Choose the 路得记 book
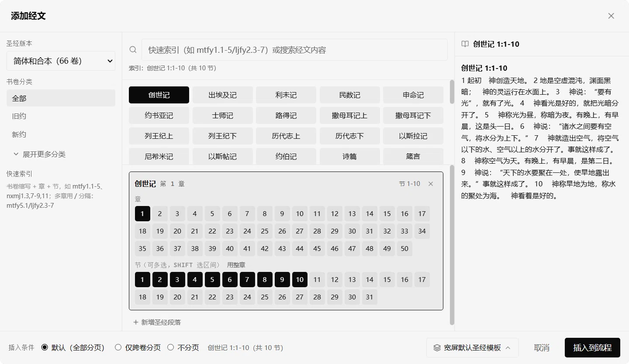 click(x=286, y=116)
